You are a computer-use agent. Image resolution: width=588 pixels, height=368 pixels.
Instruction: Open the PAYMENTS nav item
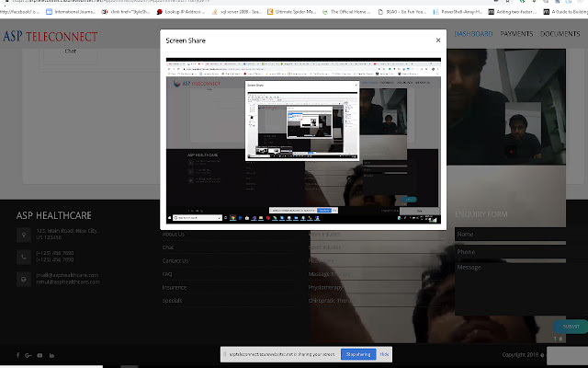(516, 34)
